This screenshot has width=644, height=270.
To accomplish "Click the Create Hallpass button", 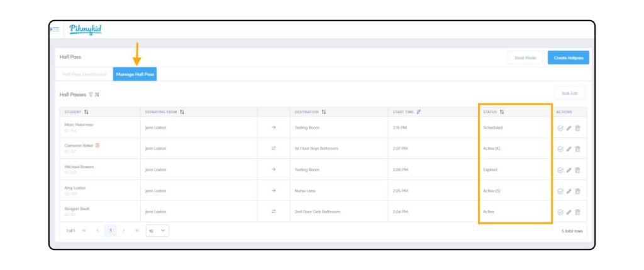I will (x=568, y=58).
